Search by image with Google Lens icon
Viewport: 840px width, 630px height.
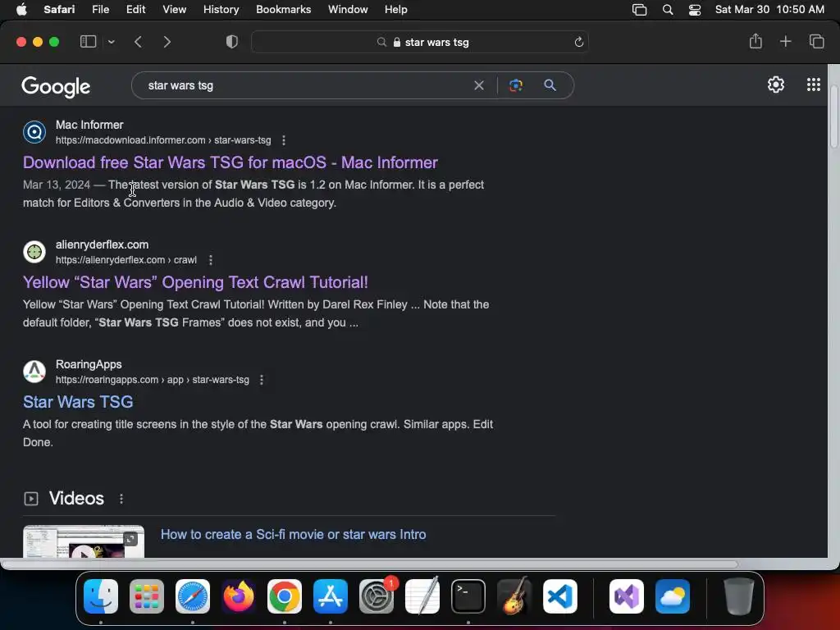(x=515, y=85)
